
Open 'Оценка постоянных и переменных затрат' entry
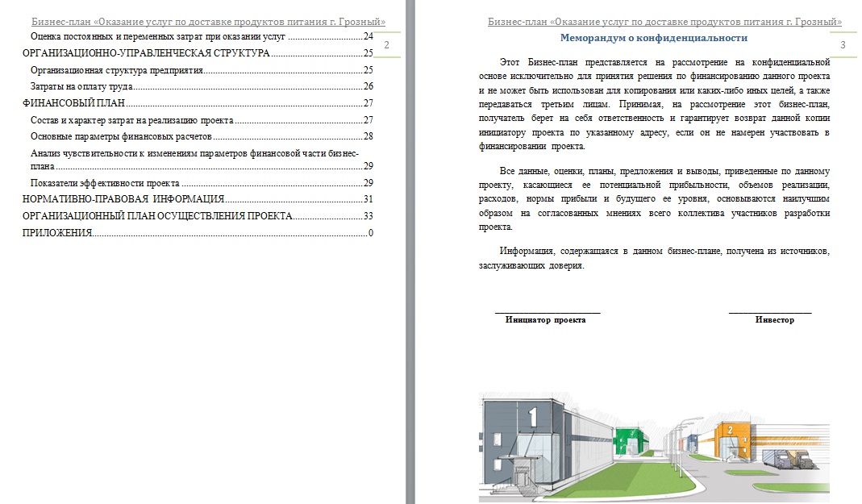(x=202, y=37)
